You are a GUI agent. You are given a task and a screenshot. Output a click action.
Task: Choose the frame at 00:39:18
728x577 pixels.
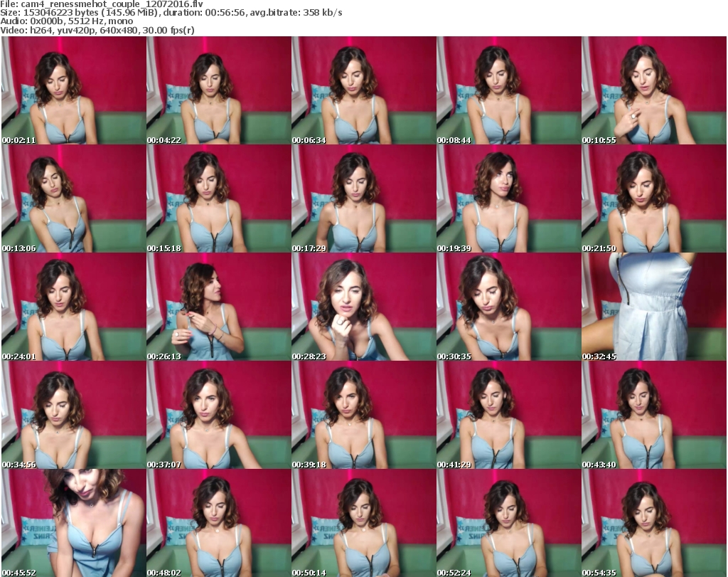[x=363, y=415]
